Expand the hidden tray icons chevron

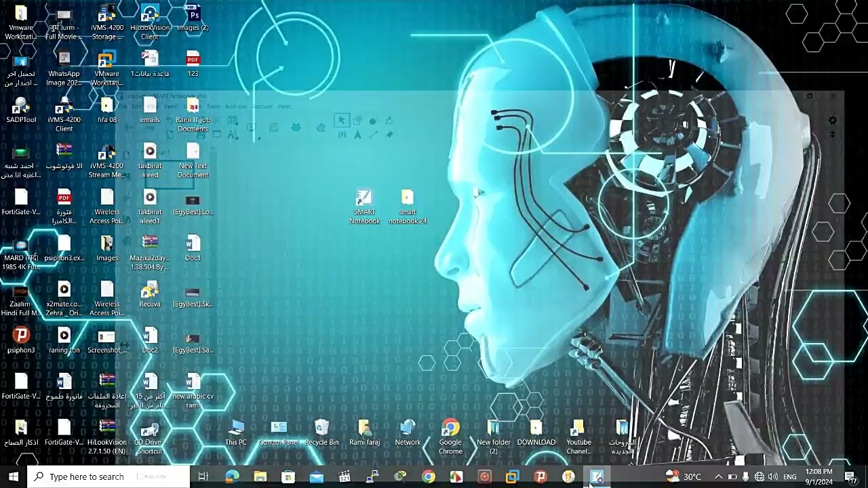[x=718, y=476]
